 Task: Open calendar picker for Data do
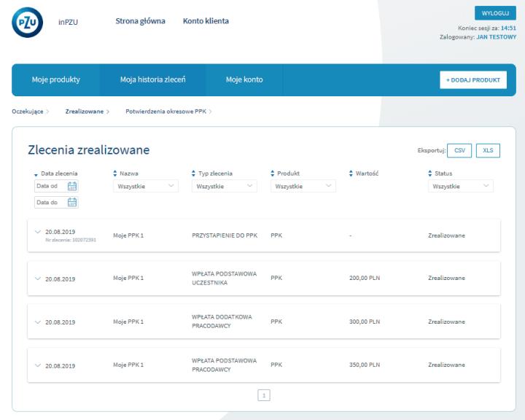click(x=71, y=203)
